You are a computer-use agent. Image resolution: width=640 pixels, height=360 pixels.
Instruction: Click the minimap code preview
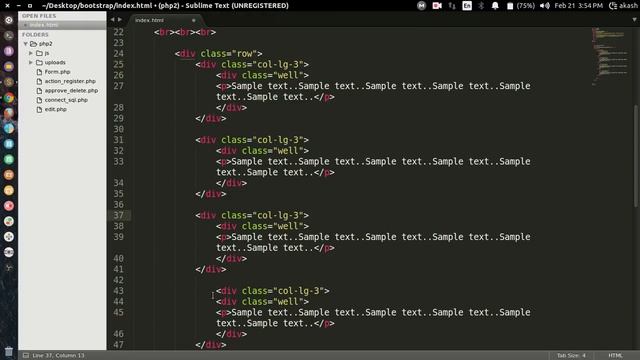point(610,56)
